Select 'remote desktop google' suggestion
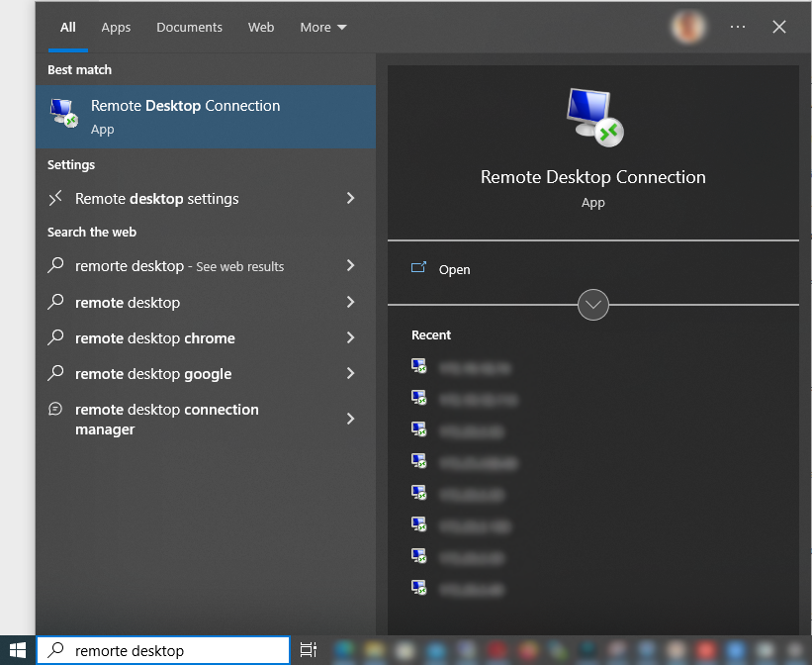 point(206,374)
